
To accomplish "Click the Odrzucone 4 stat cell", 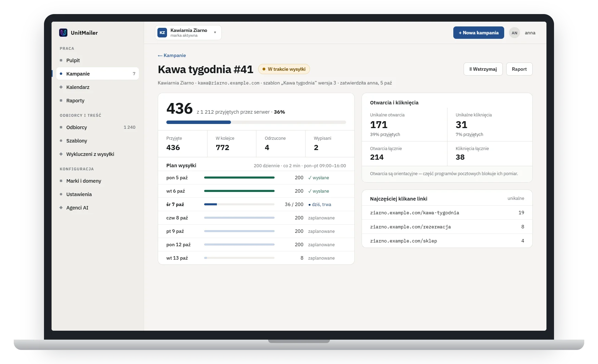I will 281,144.
